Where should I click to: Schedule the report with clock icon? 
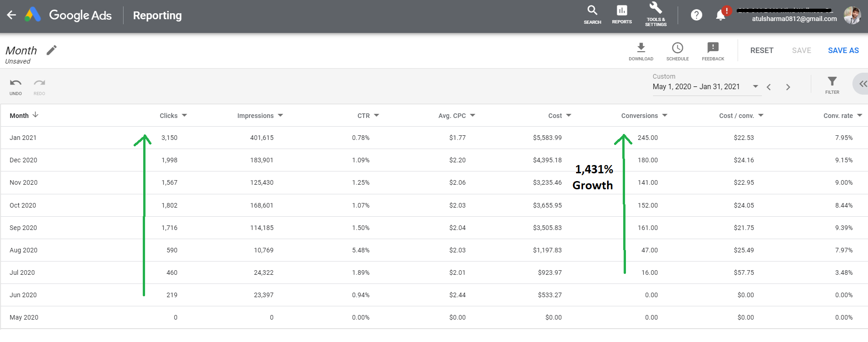click(677, 51)
